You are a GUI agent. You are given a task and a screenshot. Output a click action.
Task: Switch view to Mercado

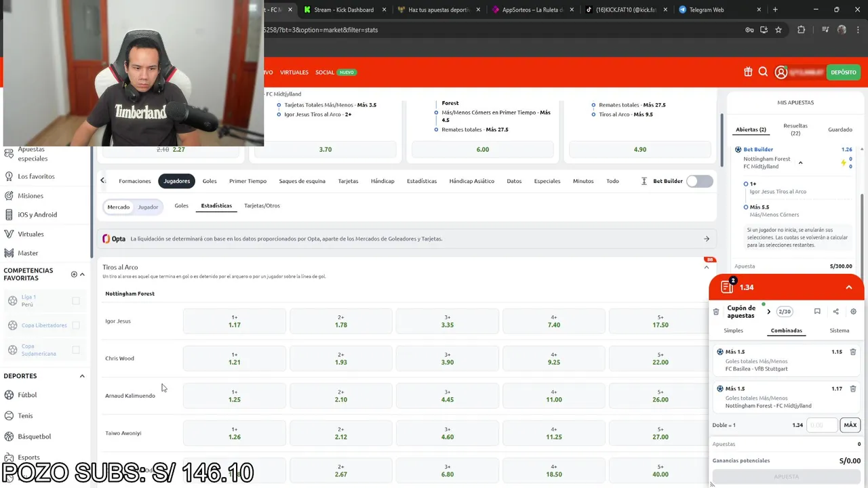(x=118, y=207)
